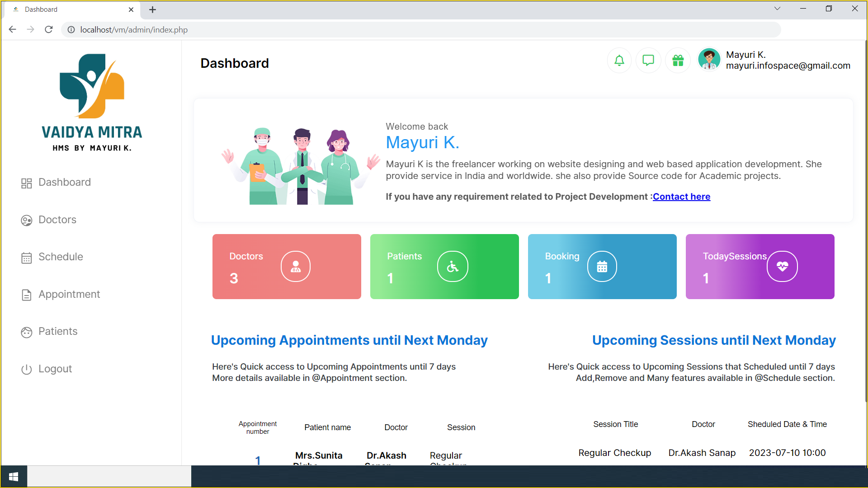Click mayuri.infospace@gmail.com email text

[x=788, y=66]
